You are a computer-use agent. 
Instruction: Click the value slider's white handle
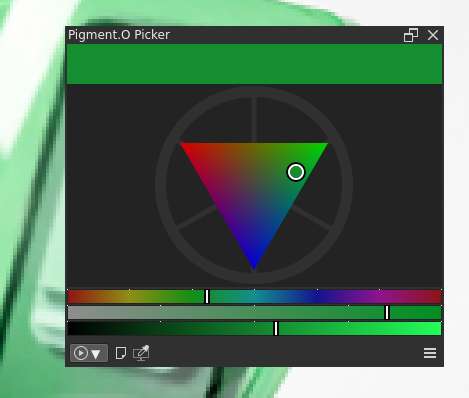[276, 329]
